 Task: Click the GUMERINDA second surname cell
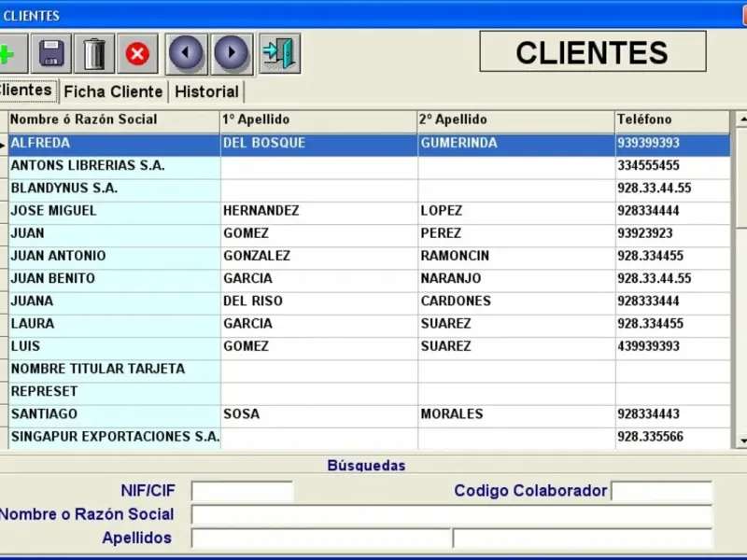(516, 144)
